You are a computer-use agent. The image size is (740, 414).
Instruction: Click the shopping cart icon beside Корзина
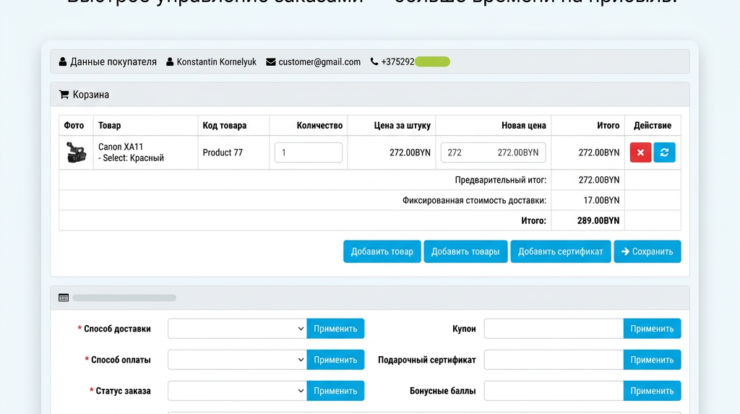[x=64, y=94]
